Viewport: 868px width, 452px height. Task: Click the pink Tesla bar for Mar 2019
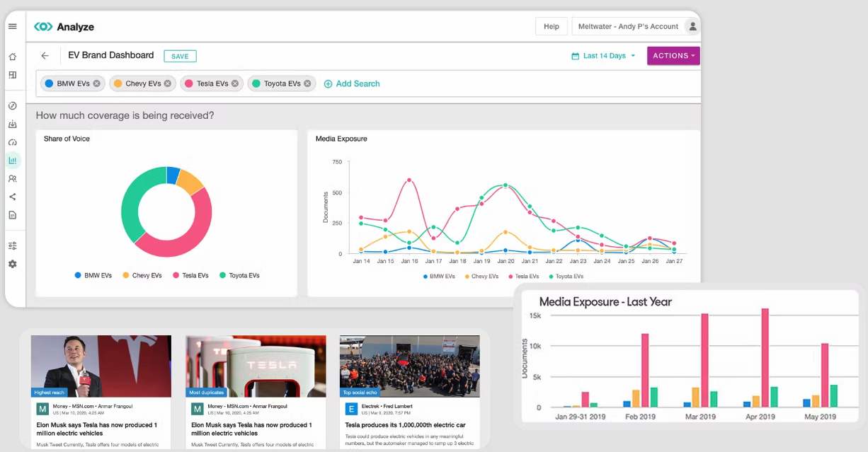click(704, 360)
